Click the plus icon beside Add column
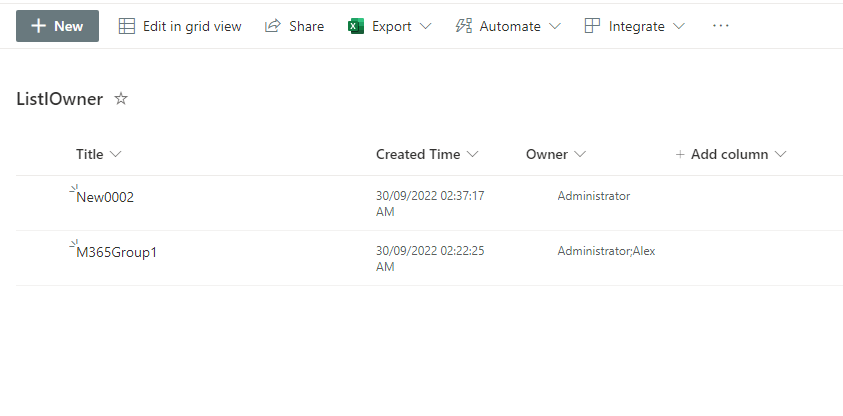The height and width of the screenshot is (416, 843). [680, 155]
